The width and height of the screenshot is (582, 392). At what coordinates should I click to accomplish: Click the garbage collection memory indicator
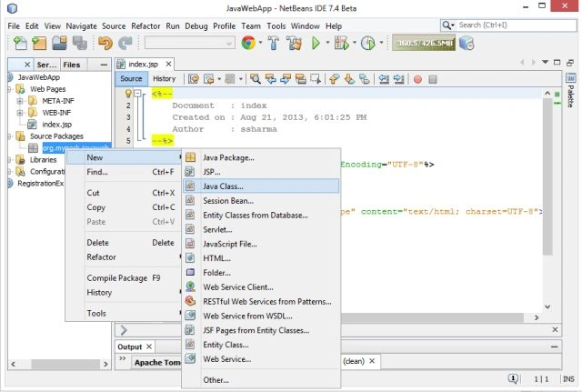[x=424, y=43]
